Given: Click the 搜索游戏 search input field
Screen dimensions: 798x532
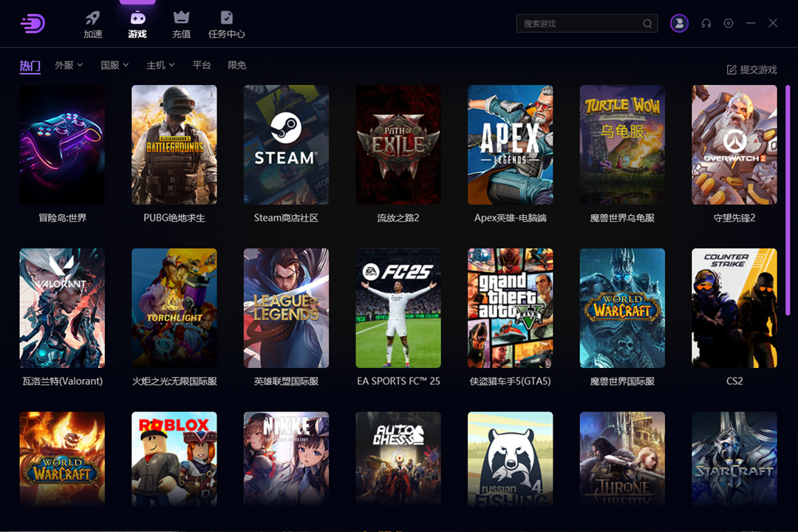Looking at the screenshot, I should click(x=587, y=24).
